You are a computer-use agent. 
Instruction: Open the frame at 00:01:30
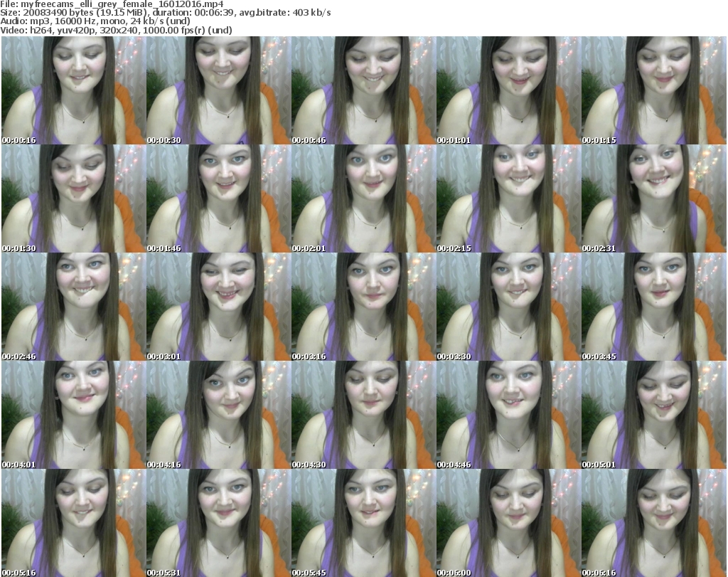pos(74,198)
